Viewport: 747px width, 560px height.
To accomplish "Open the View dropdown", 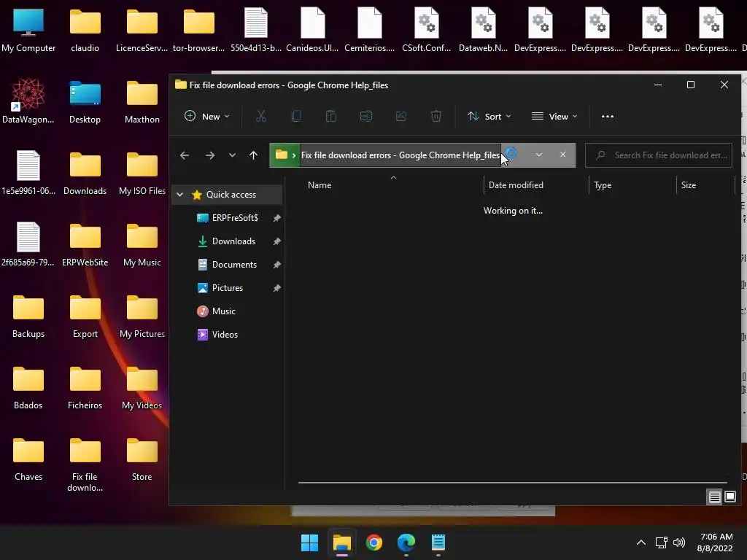I will [554, 116].
